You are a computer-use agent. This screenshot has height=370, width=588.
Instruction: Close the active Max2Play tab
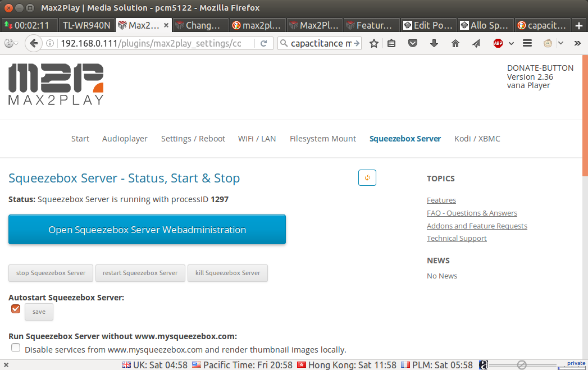(166, 25)
